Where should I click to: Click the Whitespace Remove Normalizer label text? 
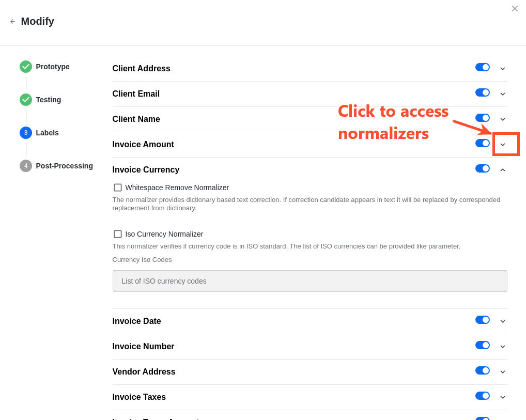coord(177,188)
